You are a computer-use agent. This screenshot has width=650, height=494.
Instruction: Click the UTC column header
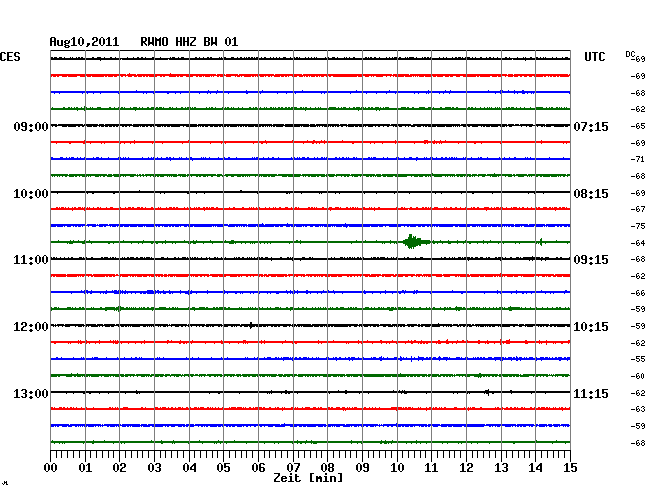click(x=594, y=57)
